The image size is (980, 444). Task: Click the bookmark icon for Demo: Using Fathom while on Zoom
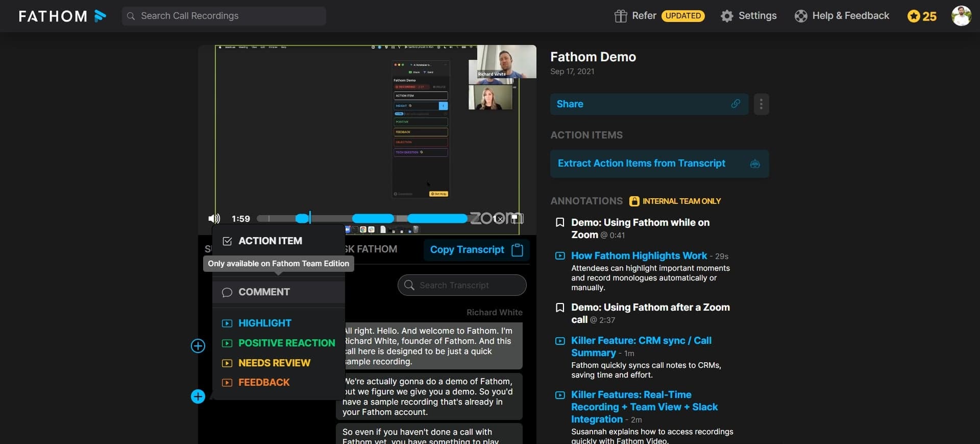pyautogui.click(x=560, y=222)
